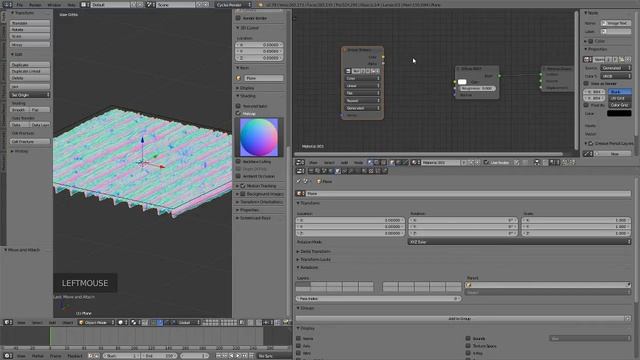
Task: Expand the Motion Tracking panel
Action: coord(260,186)
